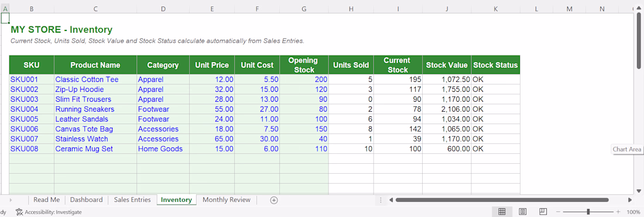Image resolution: width=644 pixels, height=217 pixels.
Task: Select the 600.00 stock value cell
Action: pyautogui.click(x=447, y=149)
